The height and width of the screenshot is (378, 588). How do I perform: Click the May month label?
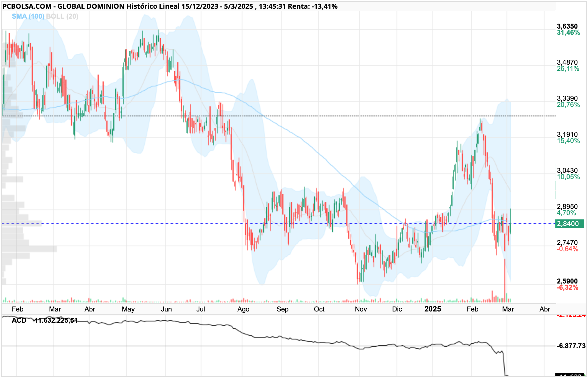click(x=128, y=309)
